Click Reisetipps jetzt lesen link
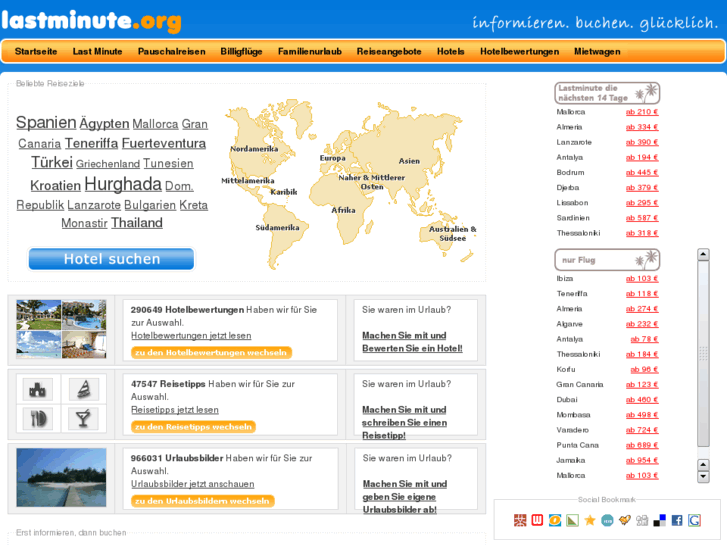Screen dimensions: 727x545 point(175,410)
